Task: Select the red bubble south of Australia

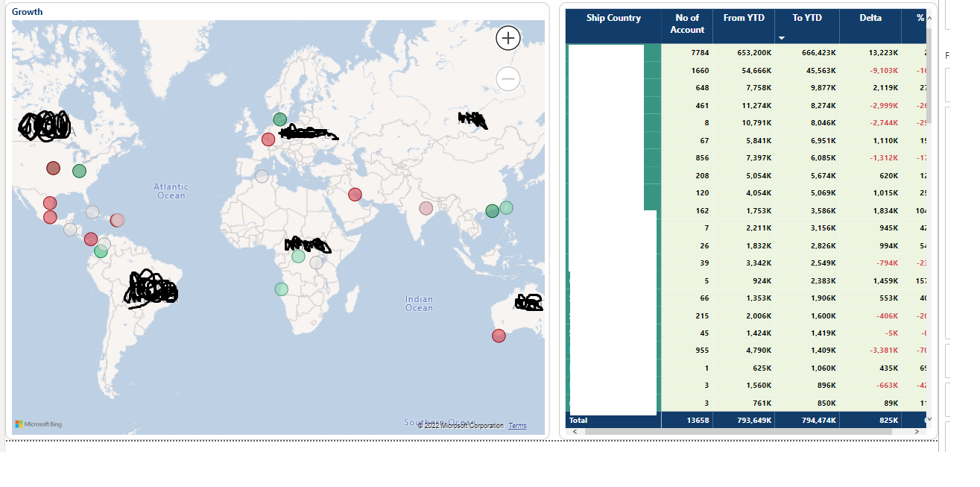Action: (499, 336)
